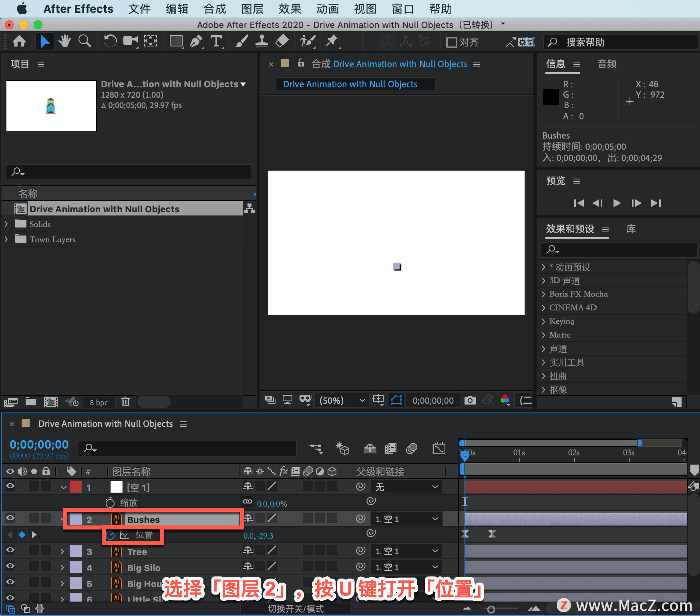Viewport: 700px width, 616px height.
Task: Open the 效果 menu
Action: coord(290,9)
